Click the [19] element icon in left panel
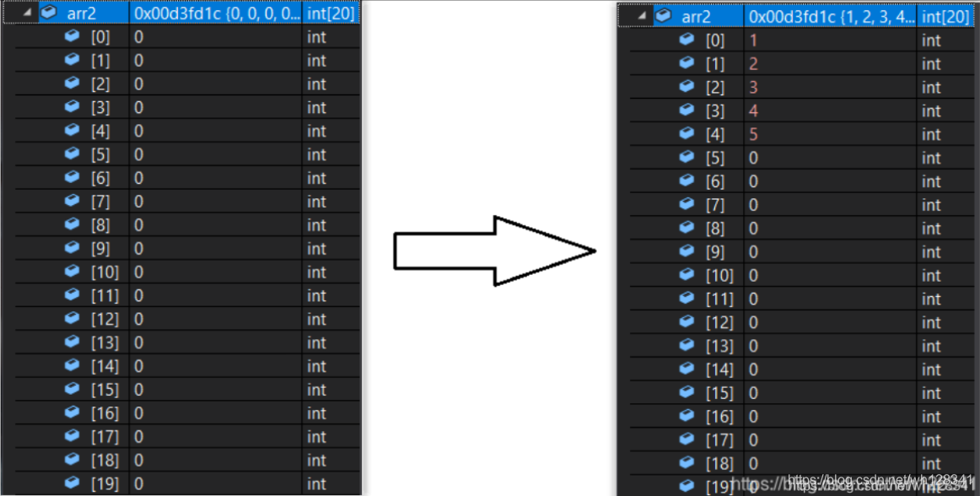 [x=73, y=483]
